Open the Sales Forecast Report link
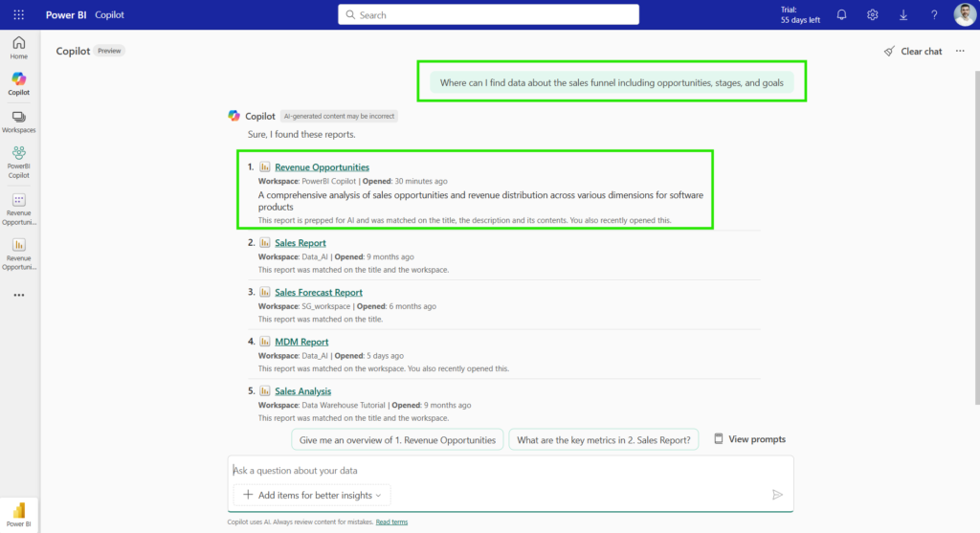 318,292
